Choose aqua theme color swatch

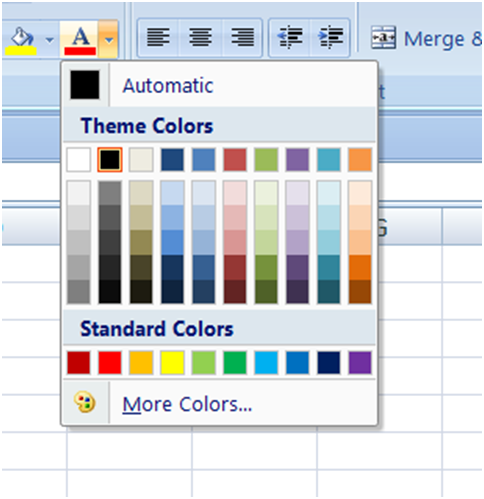(x=329, y=160)
